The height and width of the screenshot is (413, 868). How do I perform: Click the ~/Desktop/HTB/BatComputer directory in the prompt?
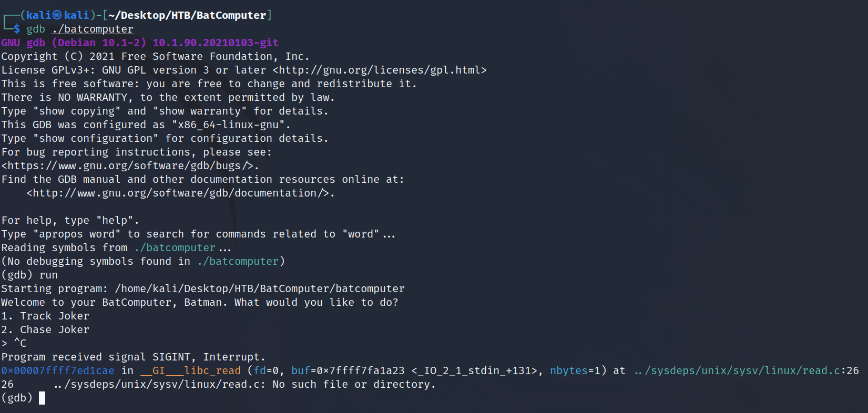point(187,15)
